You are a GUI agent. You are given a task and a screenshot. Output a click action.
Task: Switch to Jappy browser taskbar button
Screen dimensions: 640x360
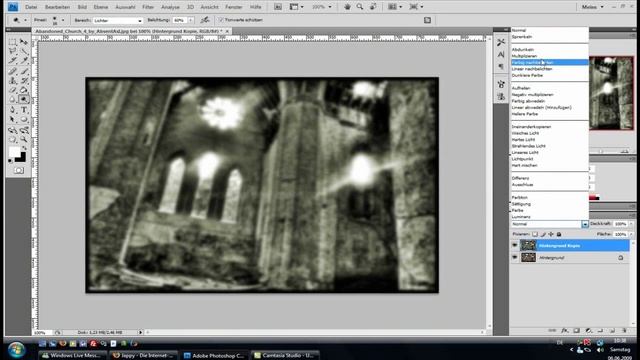[144, 356]
